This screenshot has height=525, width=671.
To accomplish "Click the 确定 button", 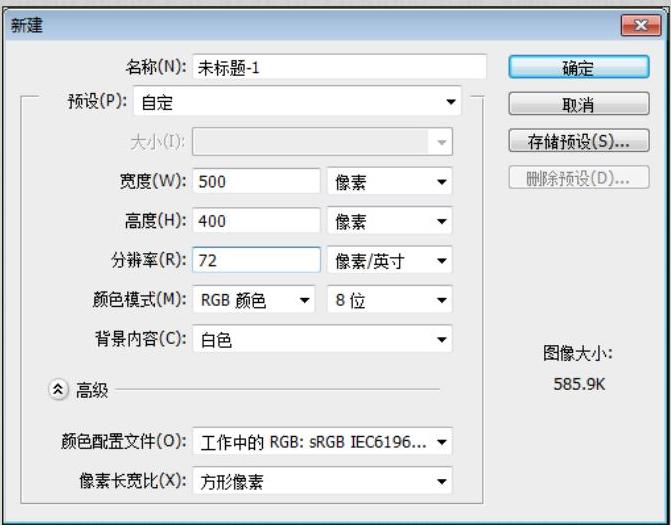I will point(578,68).
